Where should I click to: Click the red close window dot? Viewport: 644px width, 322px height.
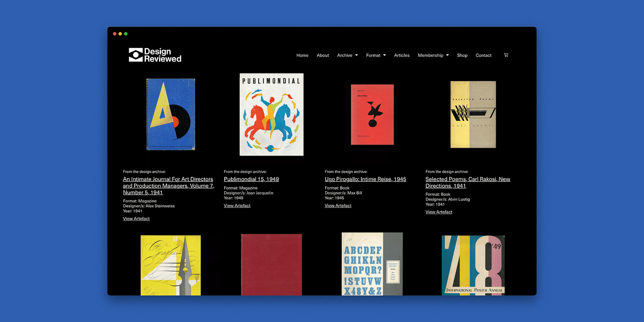click(x=115, y=34)
